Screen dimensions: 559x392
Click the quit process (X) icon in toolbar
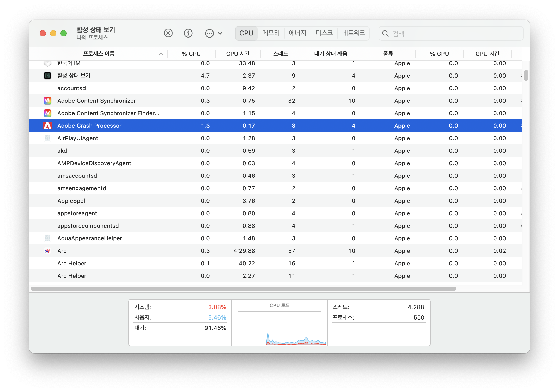pos(168,33)
